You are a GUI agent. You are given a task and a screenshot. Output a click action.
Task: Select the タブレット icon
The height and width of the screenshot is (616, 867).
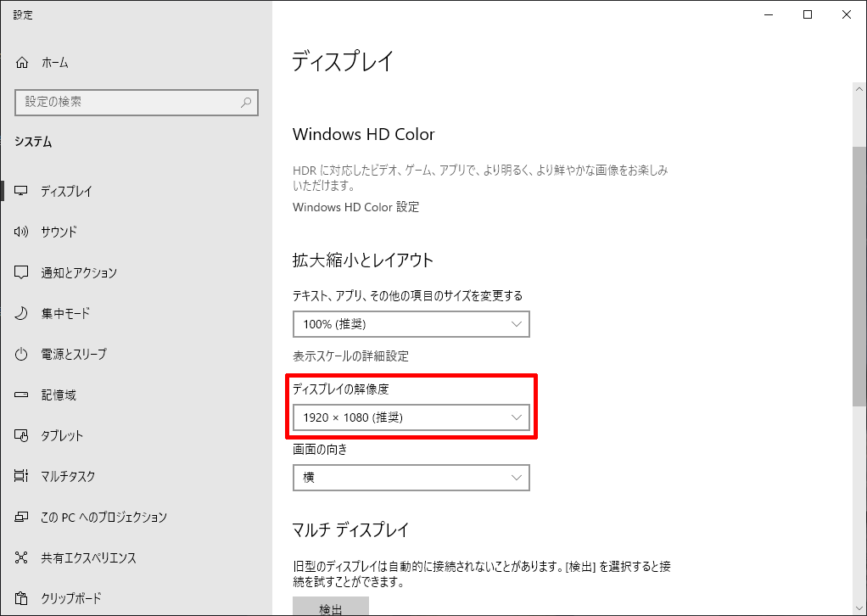pos(22,435)
